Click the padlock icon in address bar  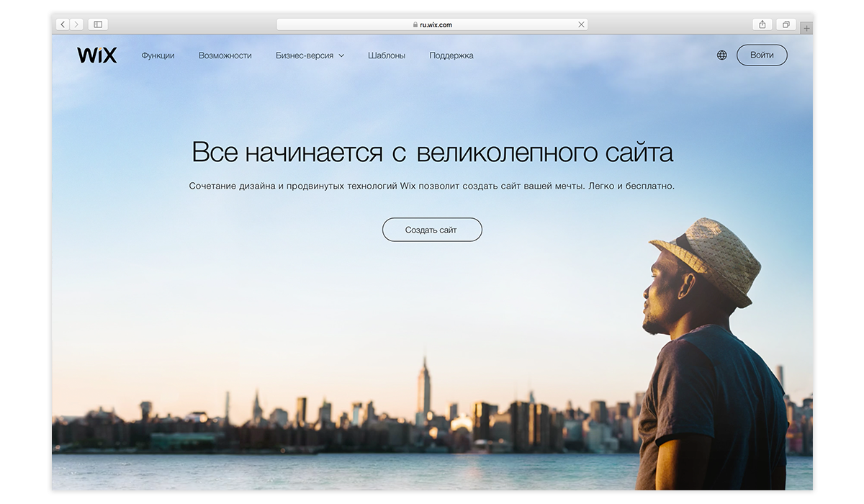pyautogui.click(x=415, y=24)
